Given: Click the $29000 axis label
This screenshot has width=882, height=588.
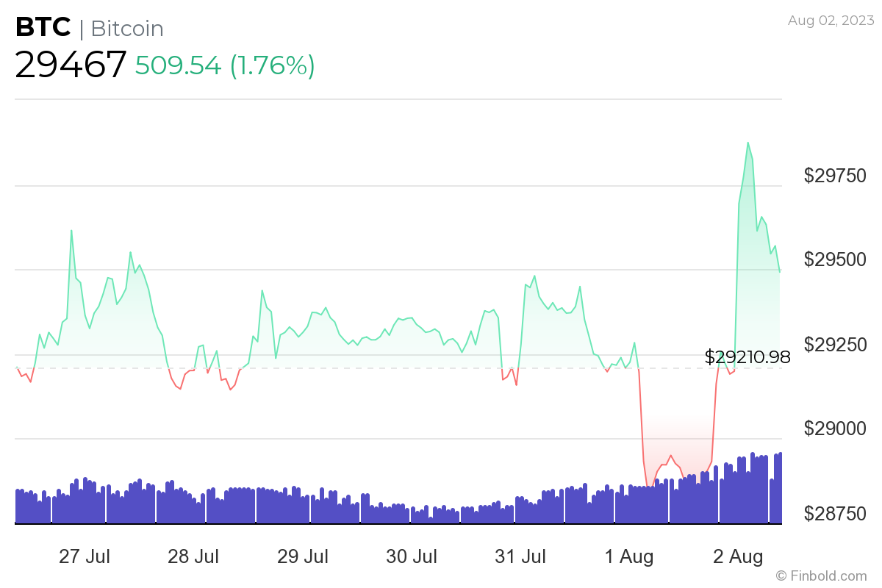Looking at the screenshot, I should pyautogui.click(x=835, y=429).
